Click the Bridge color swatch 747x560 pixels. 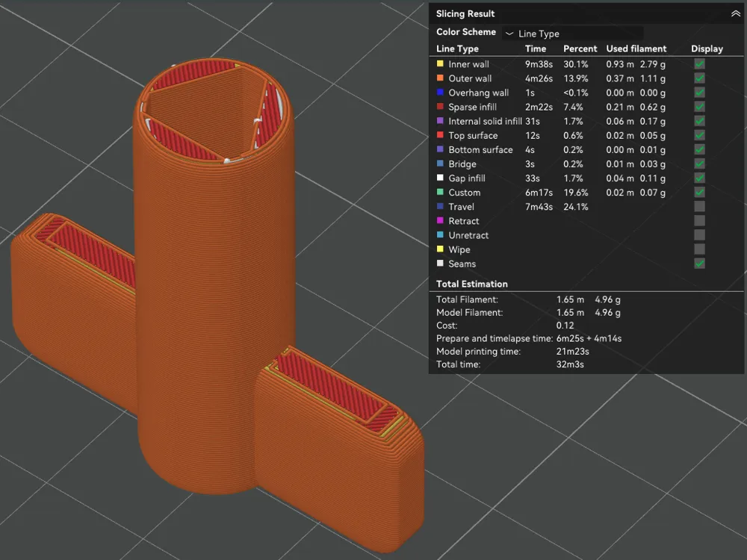click(x=440, y=164)
